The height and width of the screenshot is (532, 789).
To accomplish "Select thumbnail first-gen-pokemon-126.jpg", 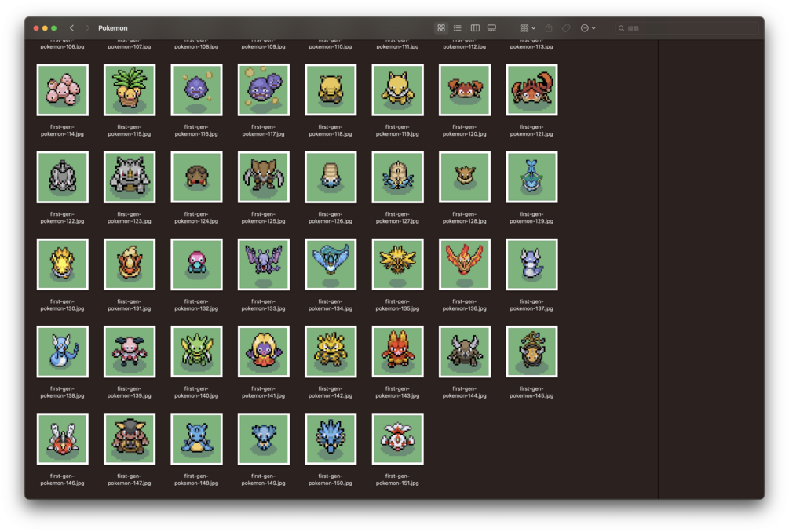I will click(x=331, y=177).
